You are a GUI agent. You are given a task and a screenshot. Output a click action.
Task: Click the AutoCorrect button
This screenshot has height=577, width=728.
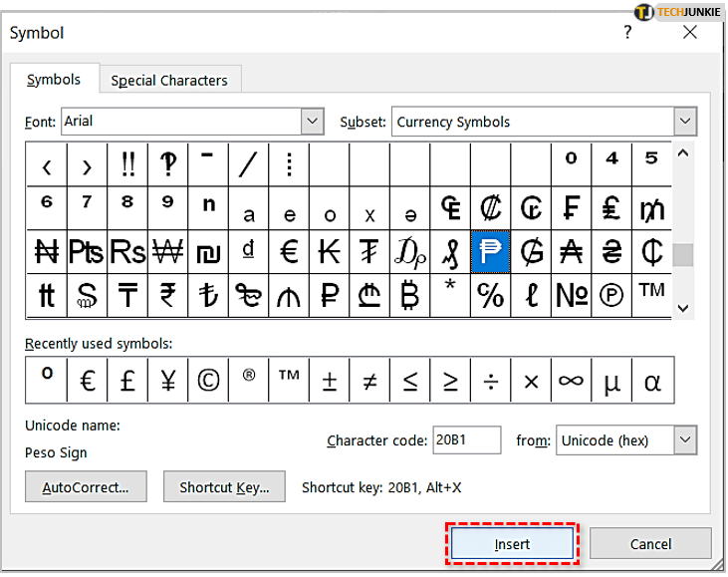[86, 487]
